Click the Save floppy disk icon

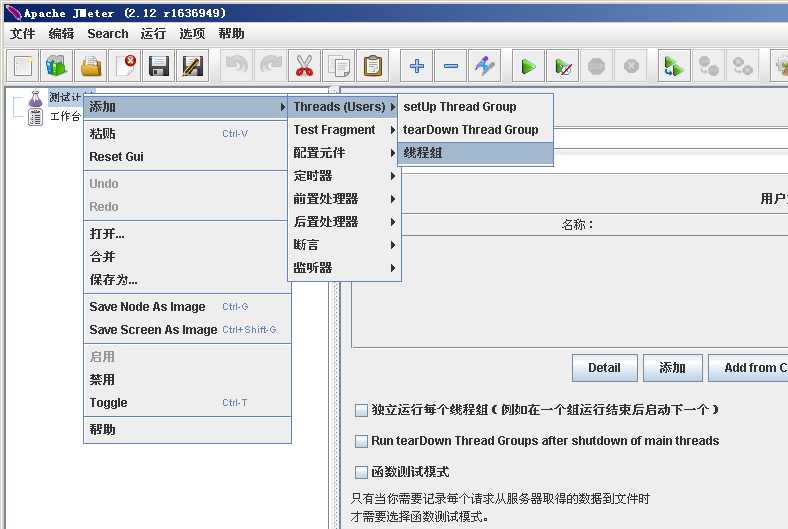(x=158, y=66)
